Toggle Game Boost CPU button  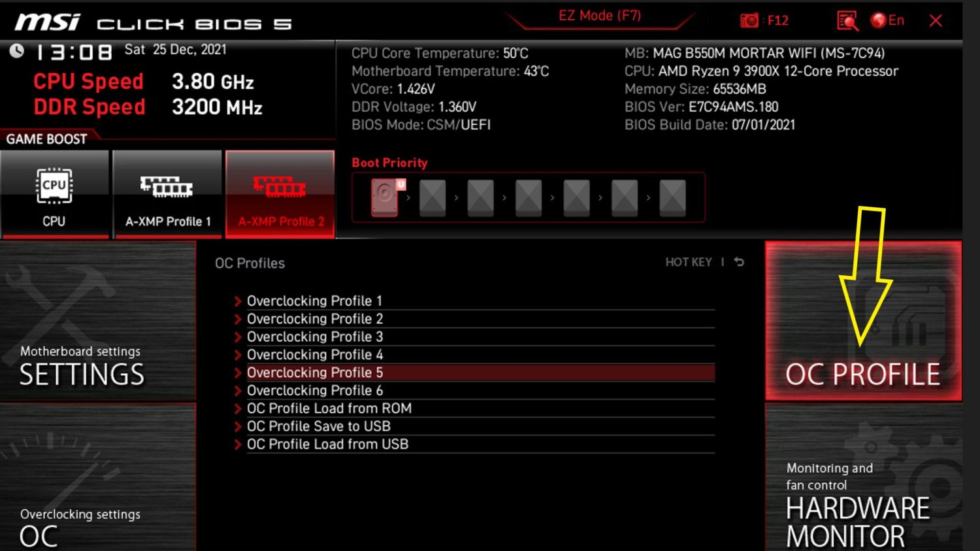(x=54, y=194)
